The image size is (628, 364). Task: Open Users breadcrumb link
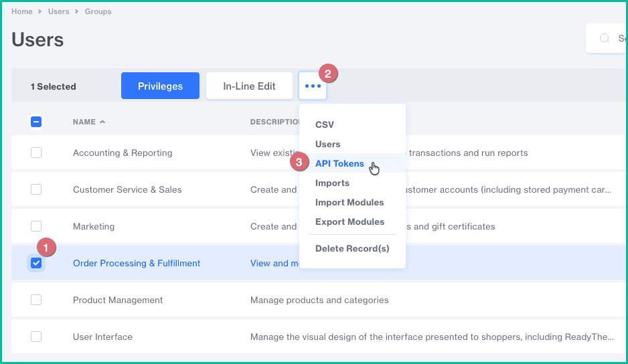58,11
